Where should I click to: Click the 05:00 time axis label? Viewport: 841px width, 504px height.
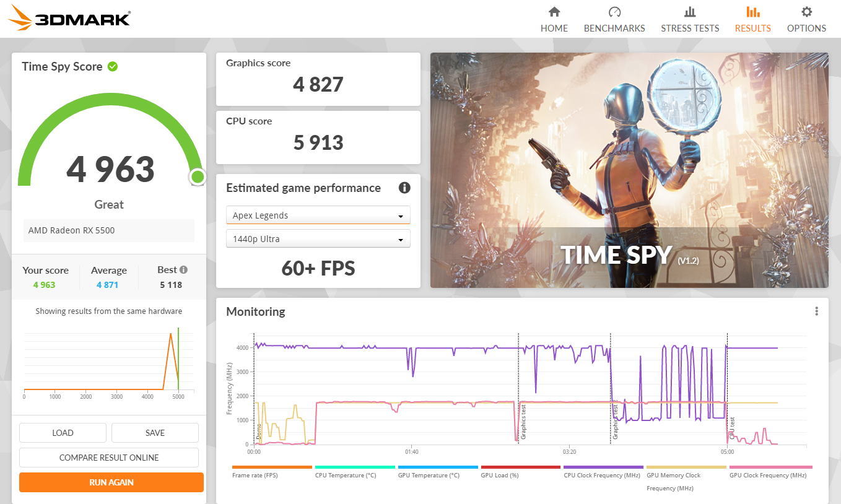coord(727,451)
